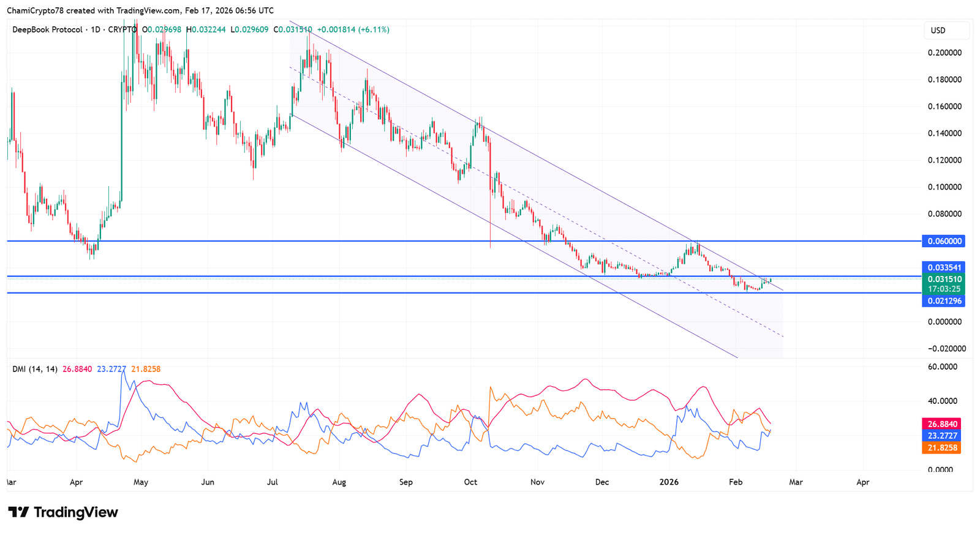
Task: Click the +6.11% change value in header
Action: point(374,29)
